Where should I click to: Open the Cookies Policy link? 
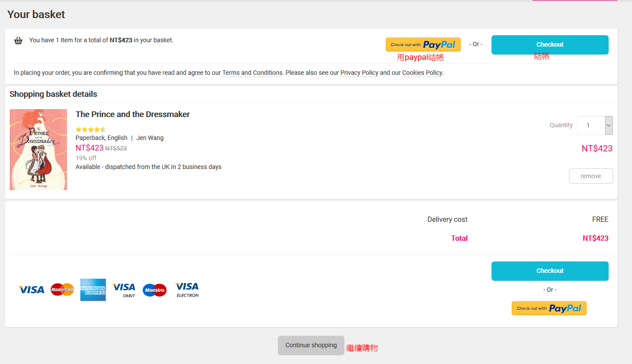click(422, 73)
